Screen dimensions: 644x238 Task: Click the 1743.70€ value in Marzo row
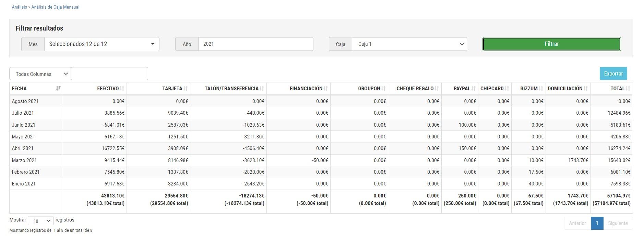coord(578,160)
